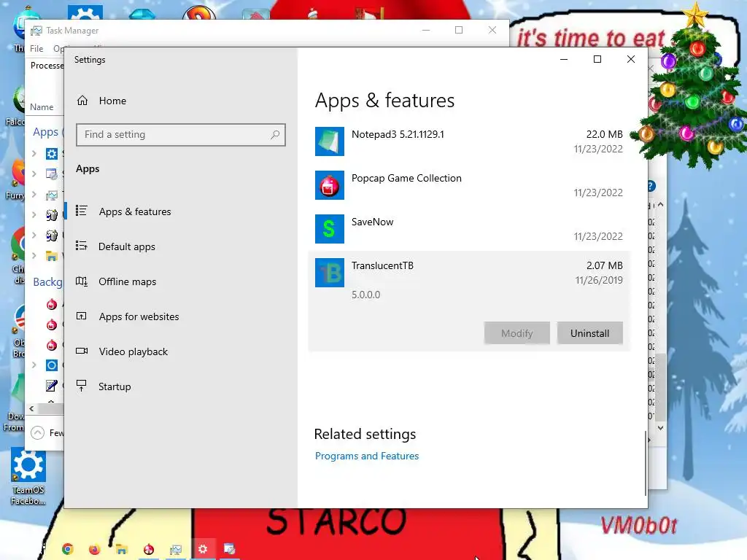Select SaveNow app entry
The height and width of the screenshot is (560, 747).
click(469, 229)
